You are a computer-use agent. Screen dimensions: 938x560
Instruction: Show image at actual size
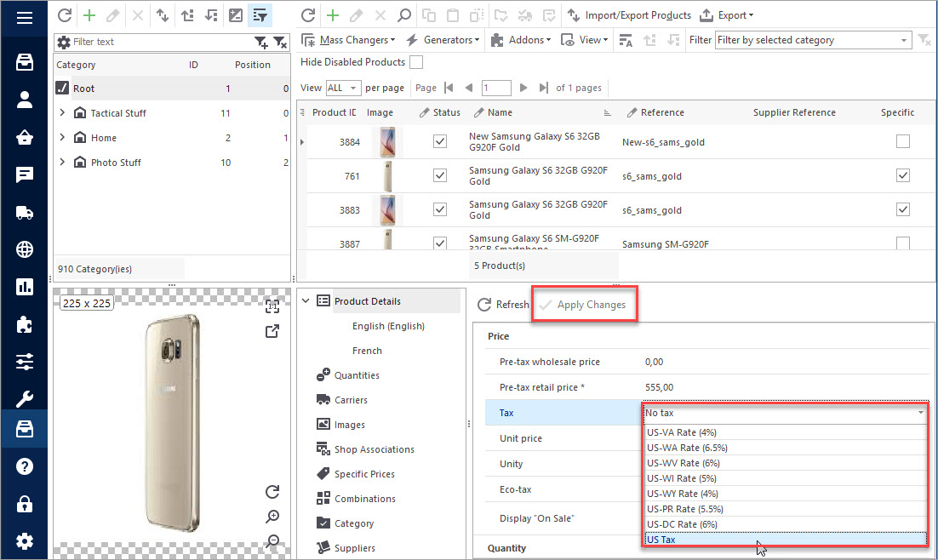click(272, 306)
